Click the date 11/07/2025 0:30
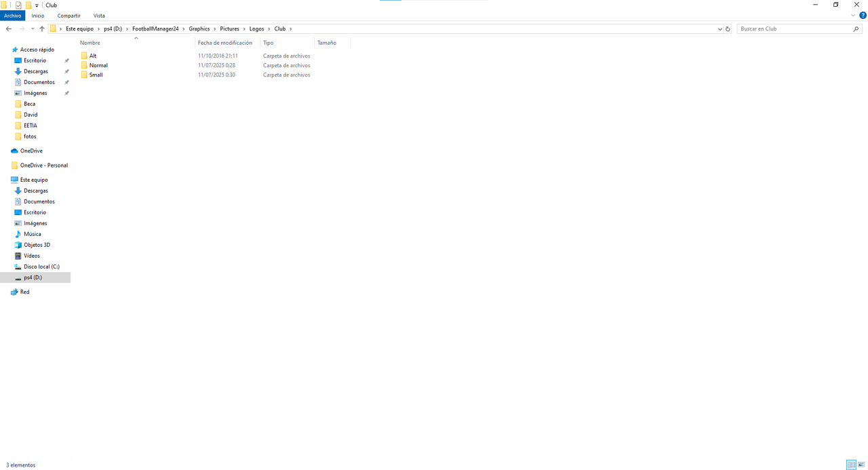 pos(216,75)
